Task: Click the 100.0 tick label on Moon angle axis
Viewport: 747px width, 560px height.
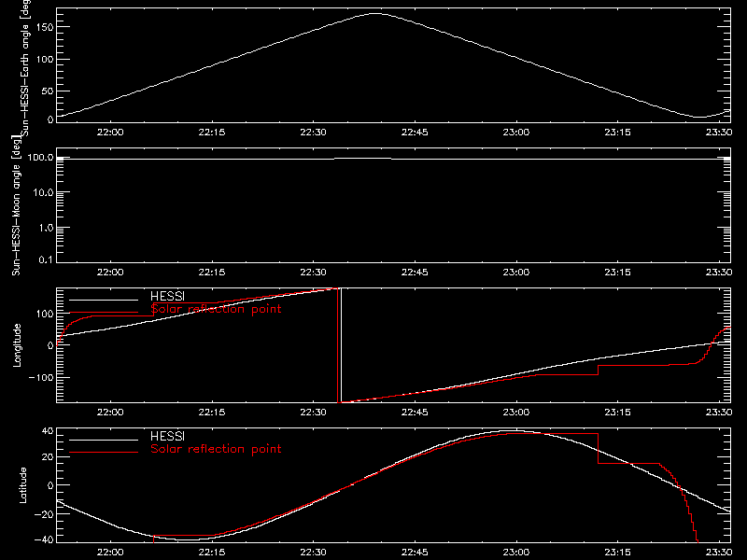Action: pos(40,157)
